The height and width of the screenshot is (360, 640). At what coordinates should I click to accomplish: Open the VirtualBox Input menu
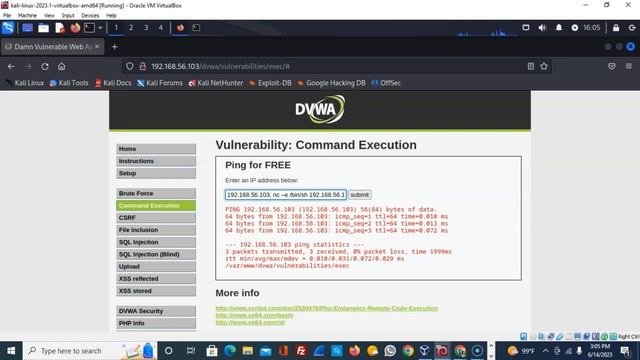(x=68, y=16)
